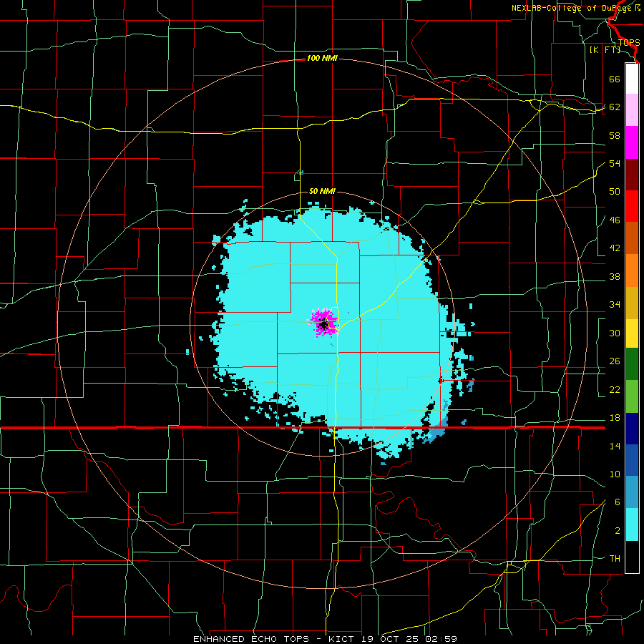The width and height of the screenshot is (644, 644).
Task: Click the black TH threshold swatch
Action: 632,557
